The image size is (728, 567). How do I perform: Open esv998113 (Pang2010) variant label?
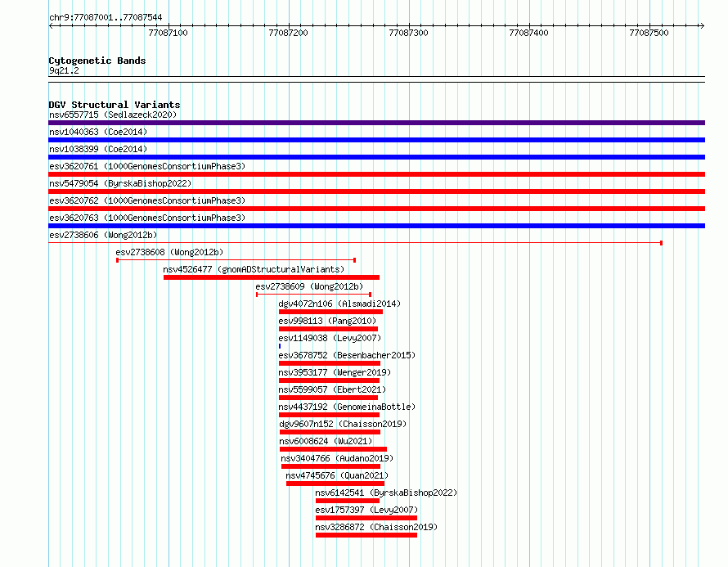tap(327, 321)
